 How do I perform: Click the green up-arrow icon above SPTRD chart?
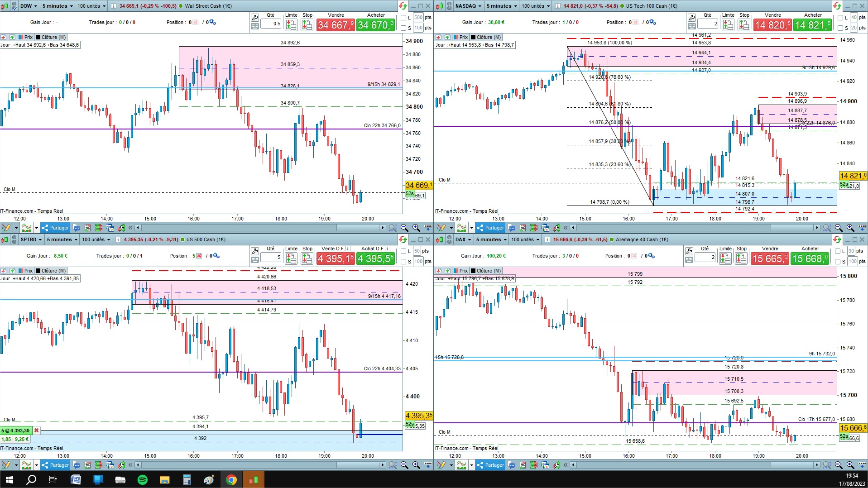12,271
